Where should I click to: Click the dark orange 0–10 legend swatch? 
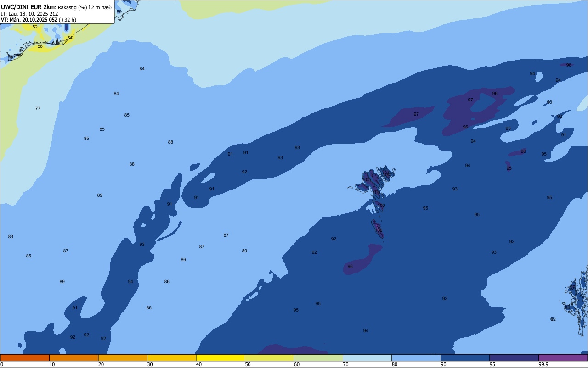[x=25, y=357]
